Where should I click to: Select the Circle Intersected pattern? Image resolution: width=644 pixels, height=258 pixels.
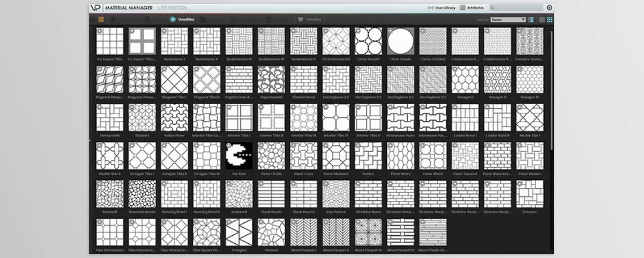[x=336, y=41]
